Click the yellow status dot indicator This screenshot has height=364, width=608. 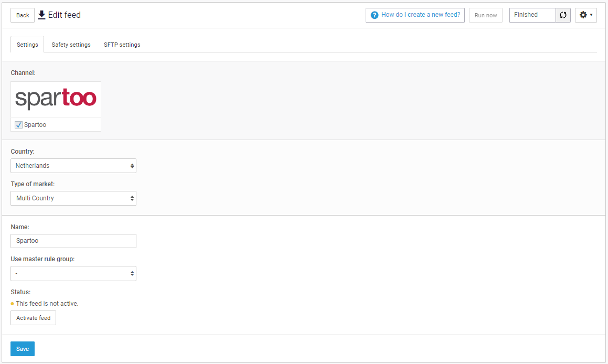[x=13, y=304]
